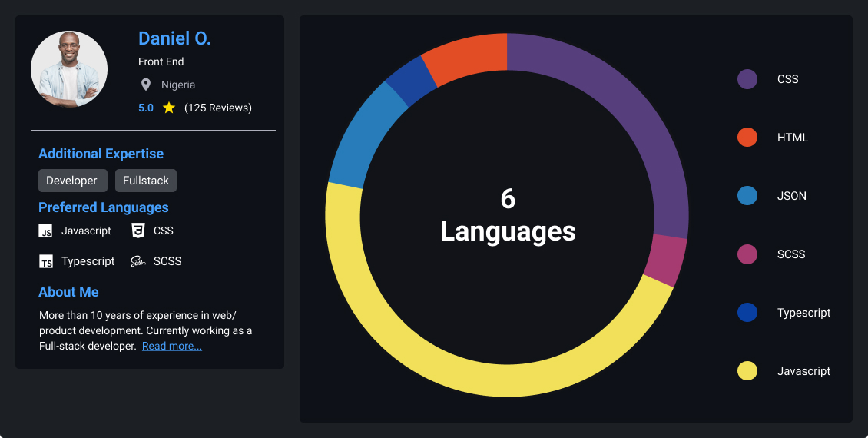
Task: Click the orange HTML legend swatch
Action: tap(747, 138)
